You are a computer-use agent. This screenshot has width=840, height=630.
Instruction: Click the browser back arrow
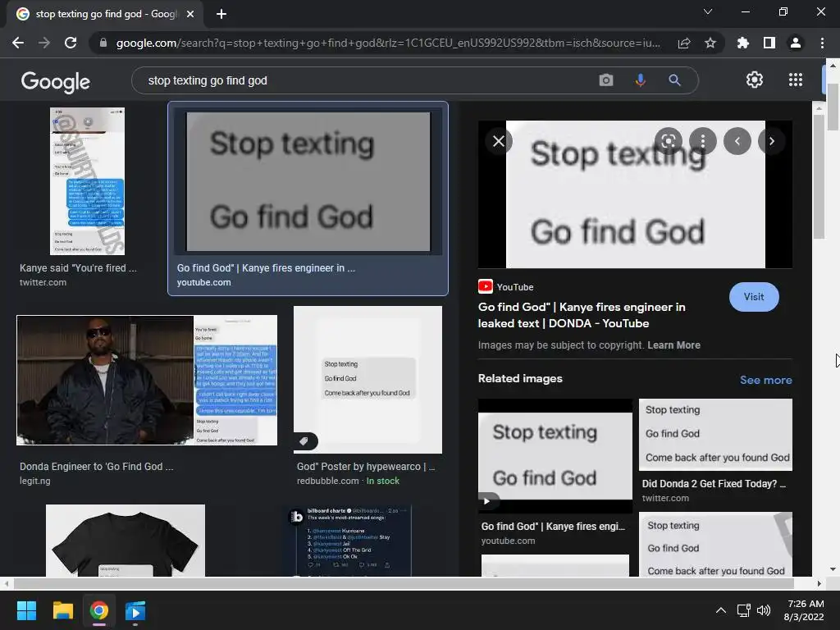(x=18, y=43)
